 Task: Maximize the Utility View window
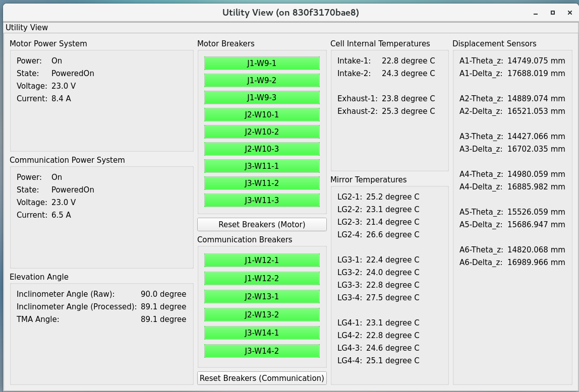pos(553,13)
